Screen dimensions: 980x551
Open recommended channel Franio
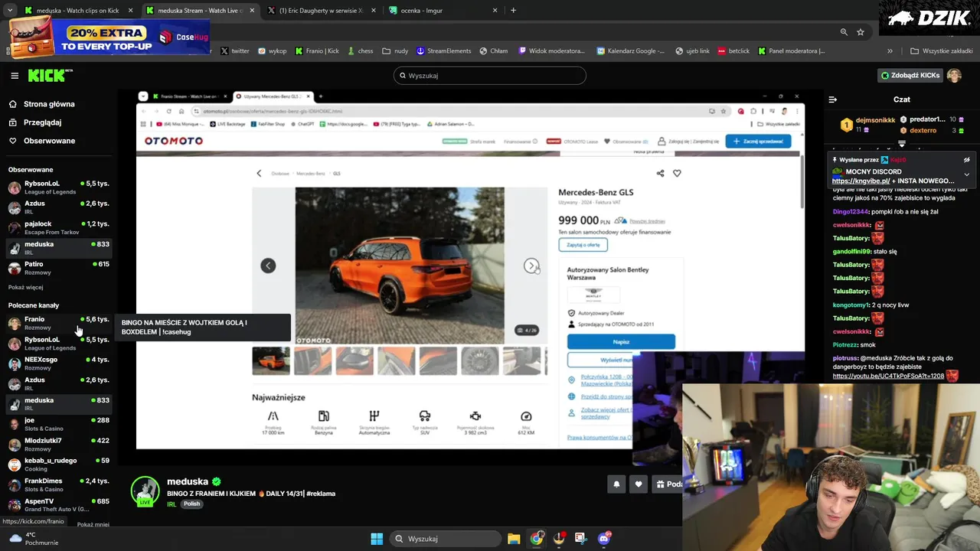point(59,323)
